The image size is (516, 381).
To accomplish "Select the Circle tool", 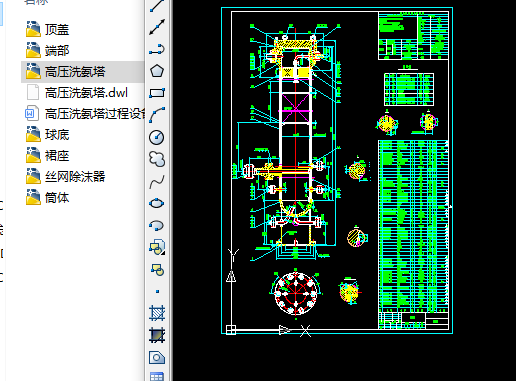I will [x=157, y=137].
